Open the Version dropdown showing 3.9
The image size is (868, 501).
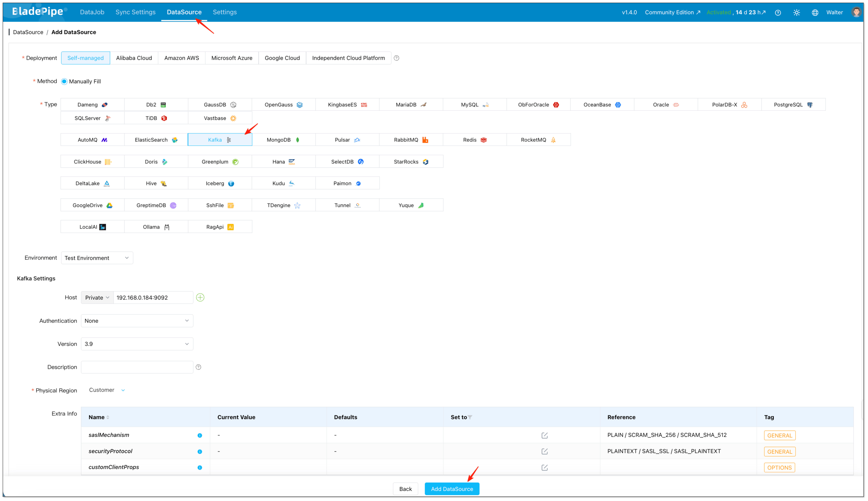[x=137, y=344]
